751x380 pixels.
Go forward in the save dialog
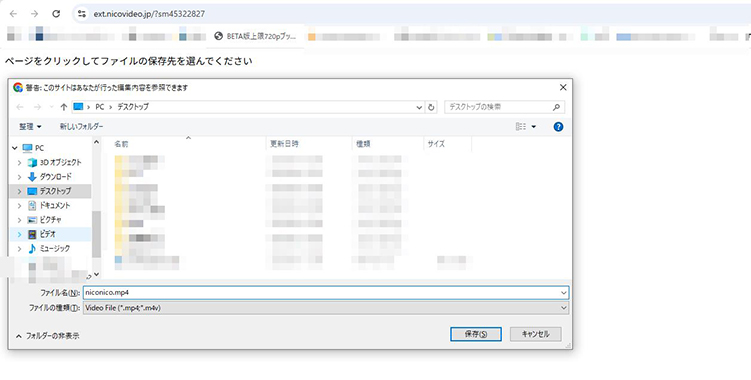pos(37,107)
